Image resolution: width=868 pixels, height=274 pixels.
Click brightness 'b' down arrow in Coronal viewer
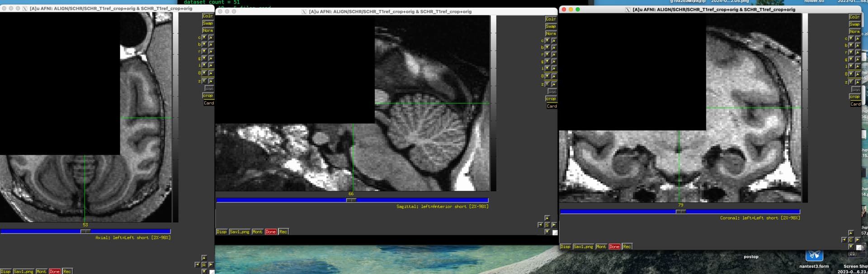tap(851, 45)
